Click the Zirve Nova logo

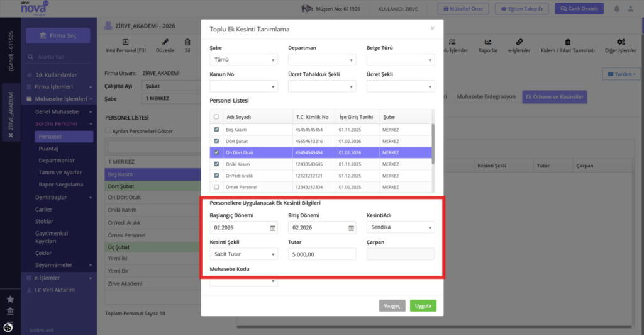click(x=35, y=8)
